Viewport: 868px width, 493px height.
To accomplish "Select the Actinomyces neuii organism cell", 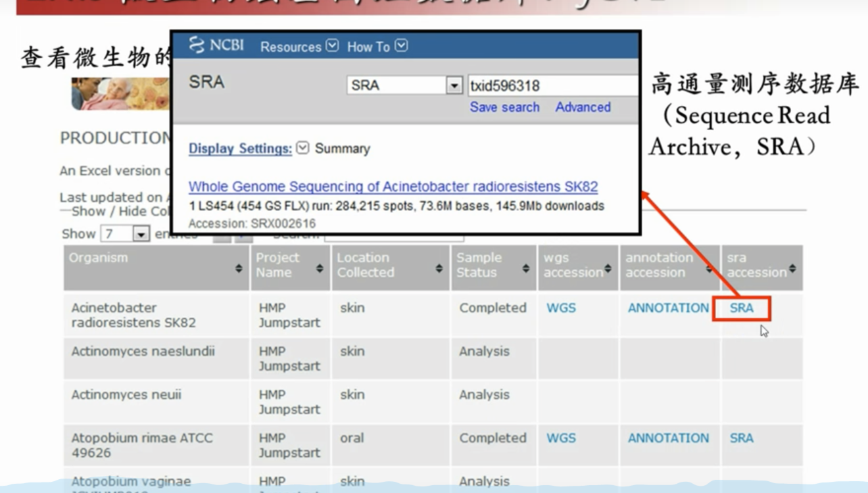I will 157,402.
